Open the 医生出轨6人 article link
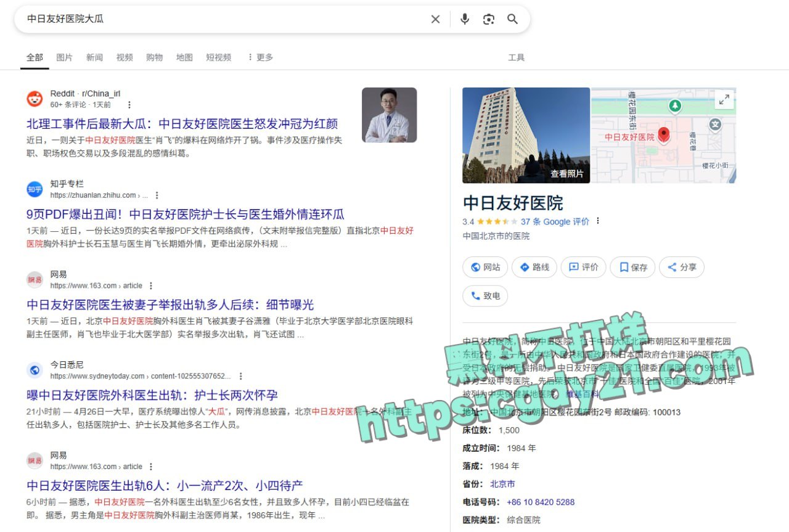Image resolution: width=789 pixels, height=532 pixels. (x=165, y=485)
